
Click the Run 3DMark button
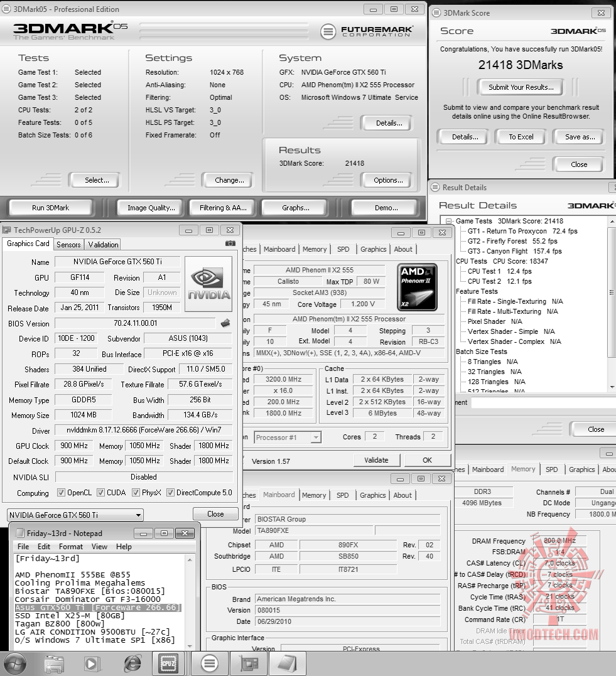tap(50, 208)
